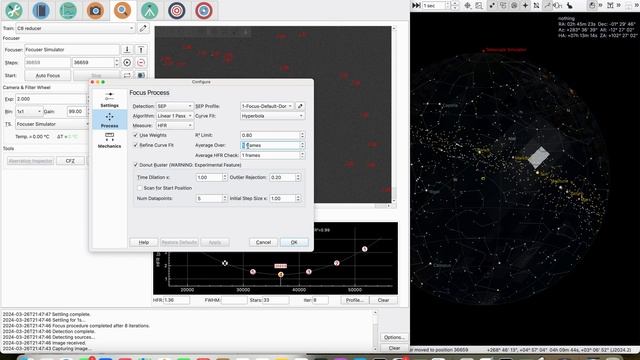Screen dimensions: 640x360
Task: Edit the optical train with pencil icon
Action: [143, 28]
